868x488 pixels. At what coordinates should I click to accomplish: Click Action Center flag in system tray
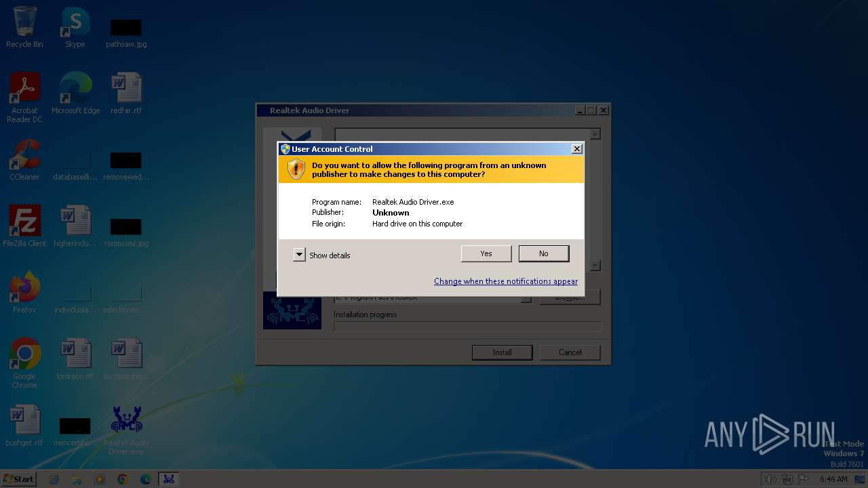coord(804,479)
